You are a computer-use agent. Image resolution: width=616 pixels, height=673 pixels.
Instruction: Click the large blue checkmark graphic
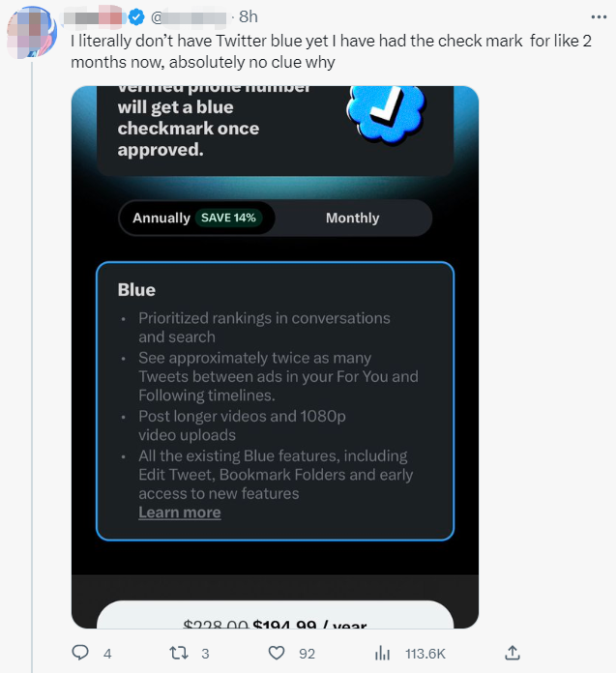click(386, 113)
